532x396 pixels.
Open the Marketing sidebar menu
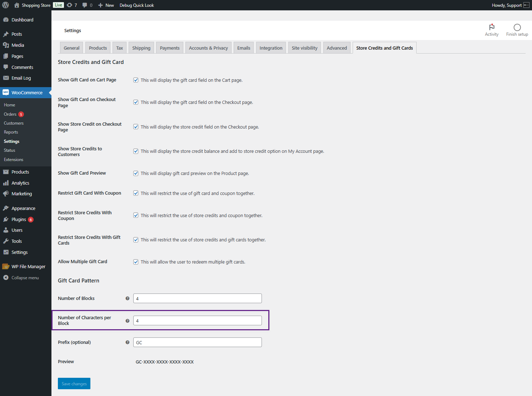point(26,194)
